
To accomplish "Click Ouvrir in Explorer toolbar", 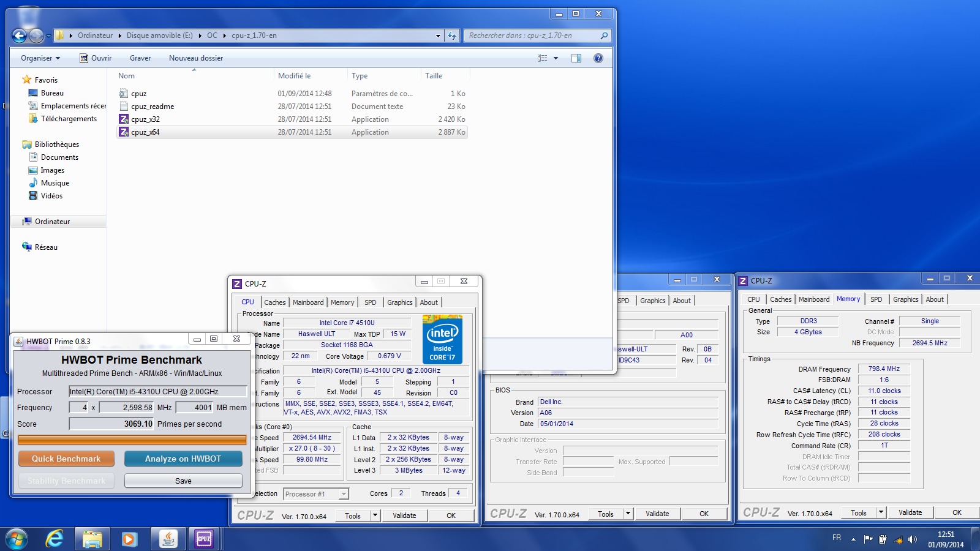I will point(96,58).
